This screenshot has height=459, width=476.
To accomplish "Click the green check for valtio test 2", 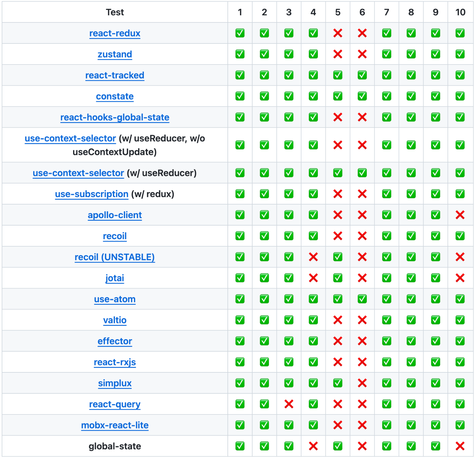I will (x=264, y=320).
